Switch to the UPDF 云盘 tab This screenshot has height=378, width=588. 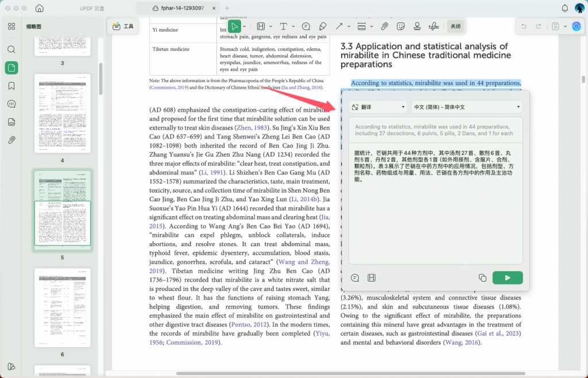click(92, 8)
